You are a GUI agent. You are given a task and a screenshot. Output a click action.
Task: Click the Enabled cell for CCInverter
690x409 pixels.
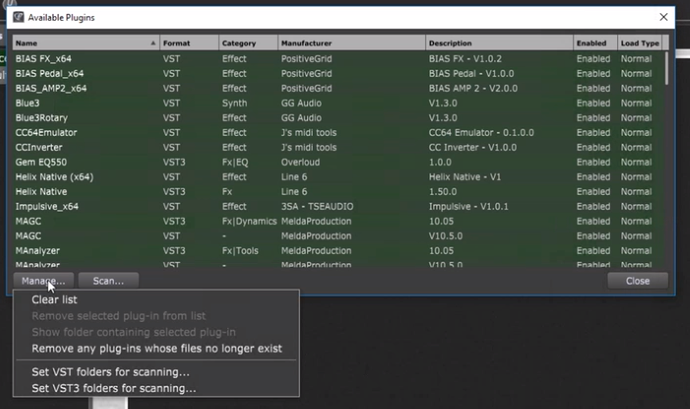pos(593,147)
